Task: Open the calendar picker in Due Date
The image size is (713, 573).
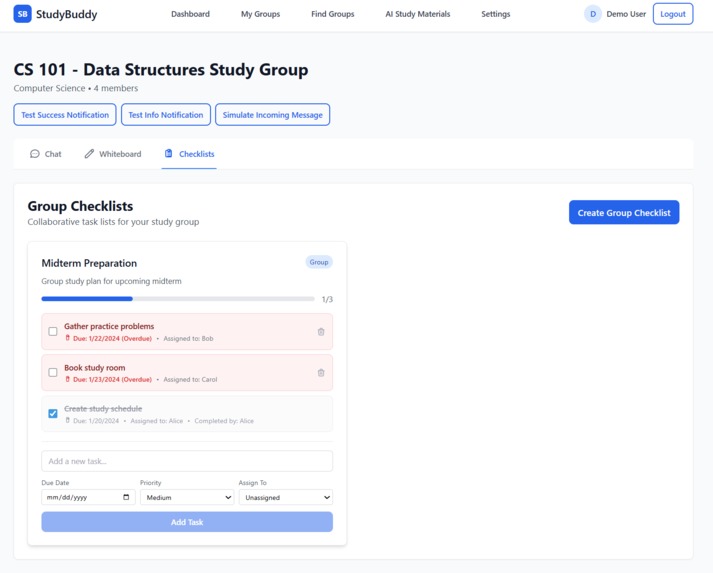Action: coord(126,497)
